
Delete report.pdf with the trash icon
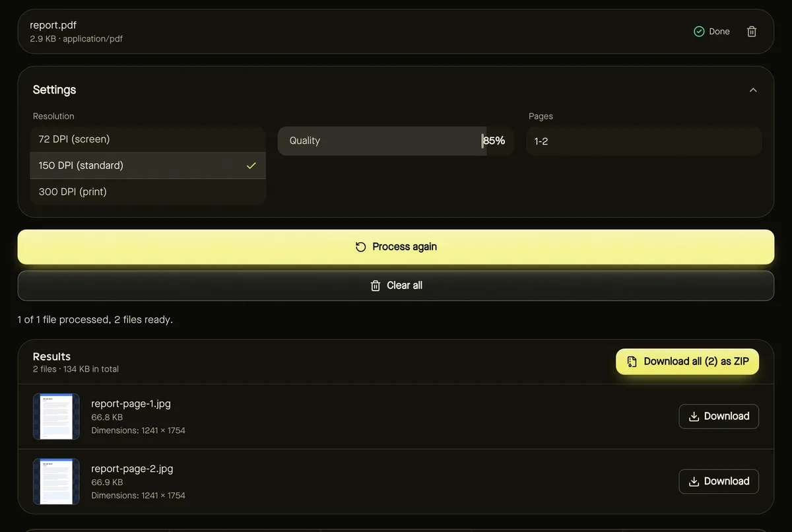coord(751,32)
